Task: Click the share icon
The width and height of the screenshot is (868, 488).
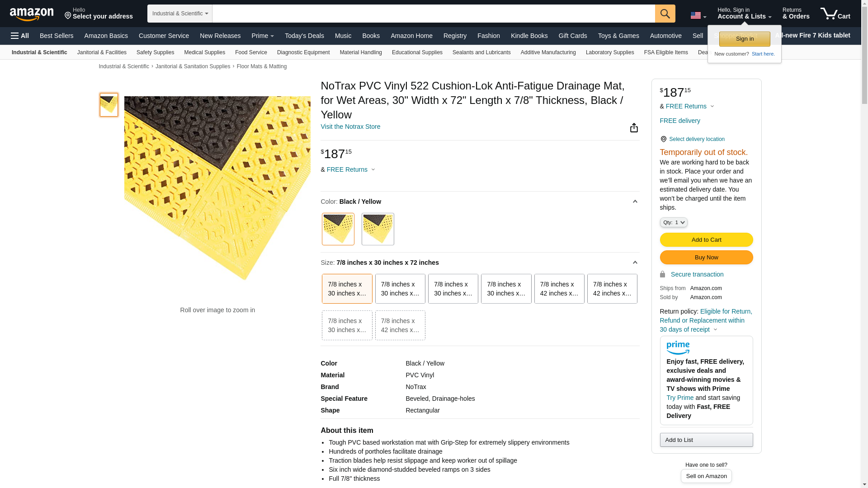Action: (634, 128)
